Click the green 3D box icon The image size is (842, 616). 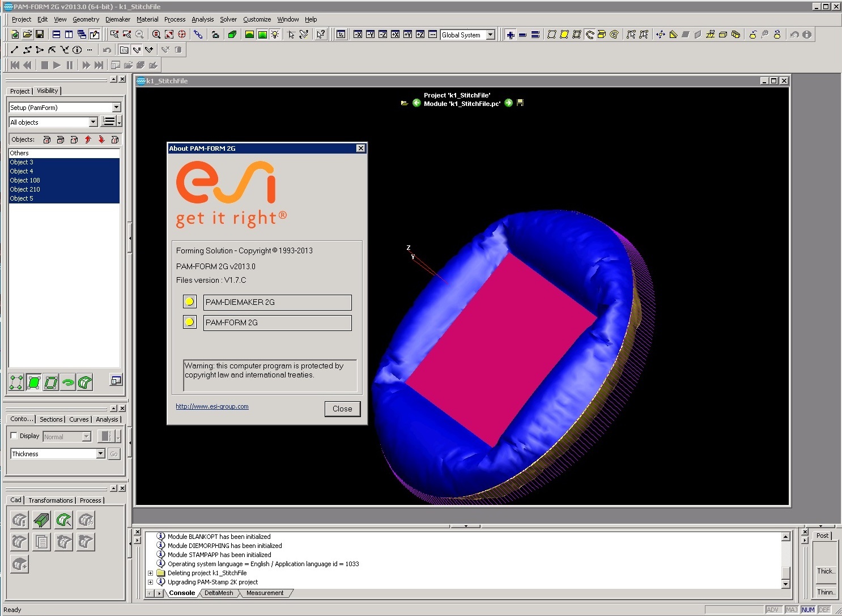coord(232,35)
